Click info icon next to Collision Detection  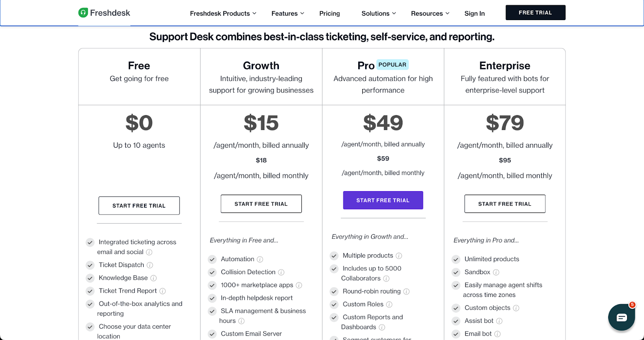(x=281, y=272)
